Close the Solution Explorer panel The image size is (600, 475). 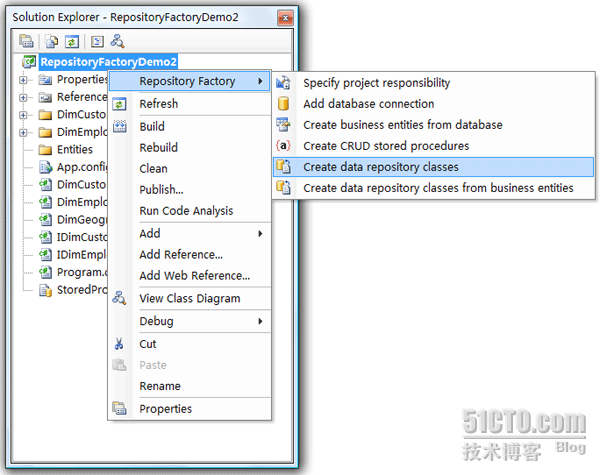pyautogui.click(x=285, y=18)
